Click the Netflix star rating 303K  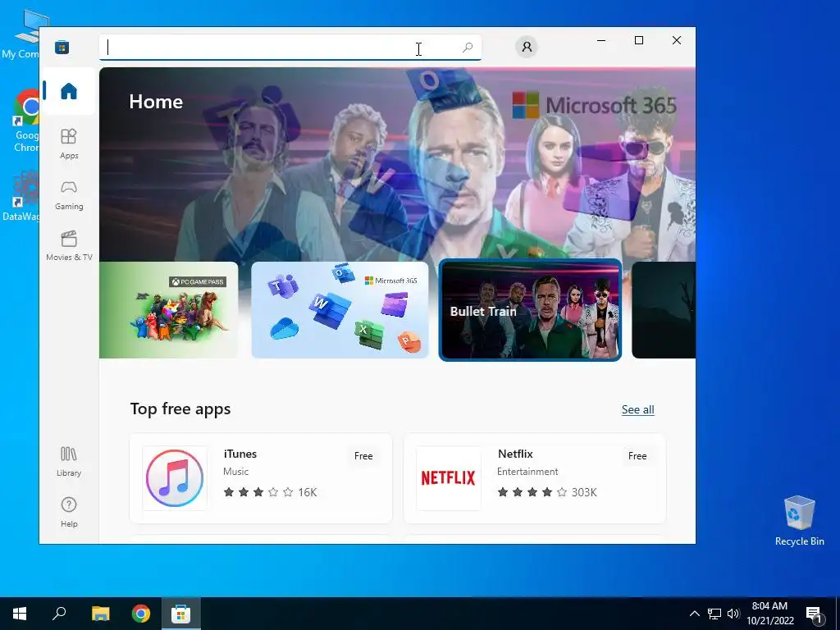[547, 492]
